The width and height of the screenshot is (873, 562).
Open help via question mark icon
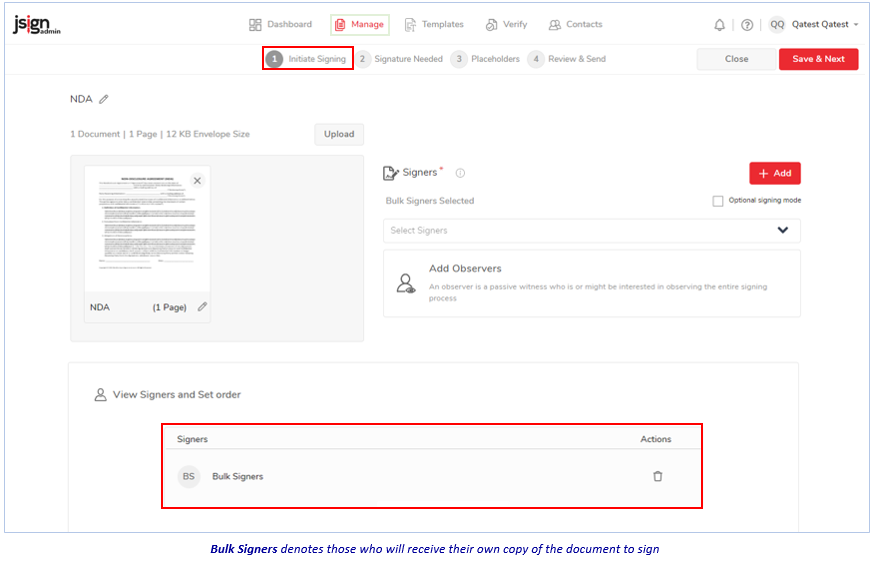pos(746,25)
